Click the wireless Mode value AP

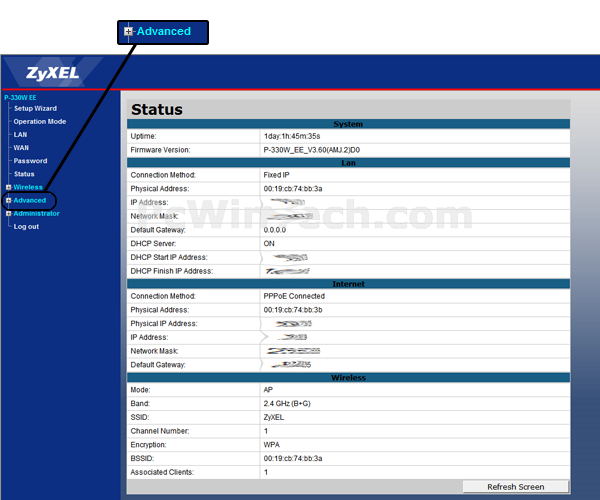[x=268, y=390]
